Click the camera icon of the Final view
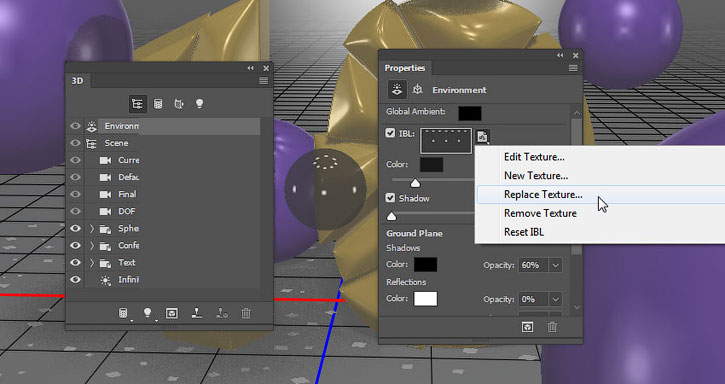Image resolution: width=725 pixels, height=384 pixels. (105, 194)
